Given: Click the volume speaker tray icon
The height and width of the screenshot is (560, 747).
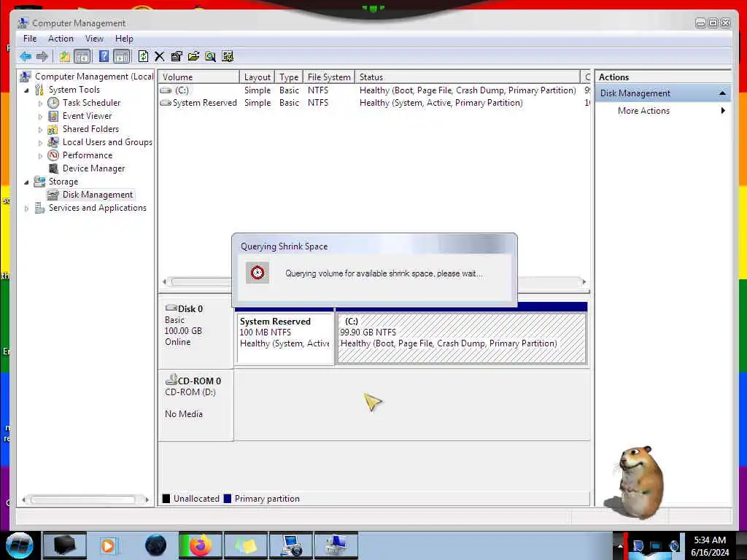Looking at the screenshot, I should 673,545.
